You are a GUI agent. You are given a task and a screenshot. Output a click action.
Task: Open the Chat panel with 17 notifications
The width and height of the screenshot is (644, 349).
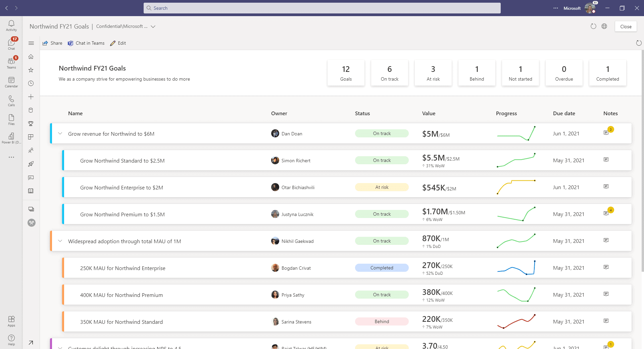click(11, 43)
